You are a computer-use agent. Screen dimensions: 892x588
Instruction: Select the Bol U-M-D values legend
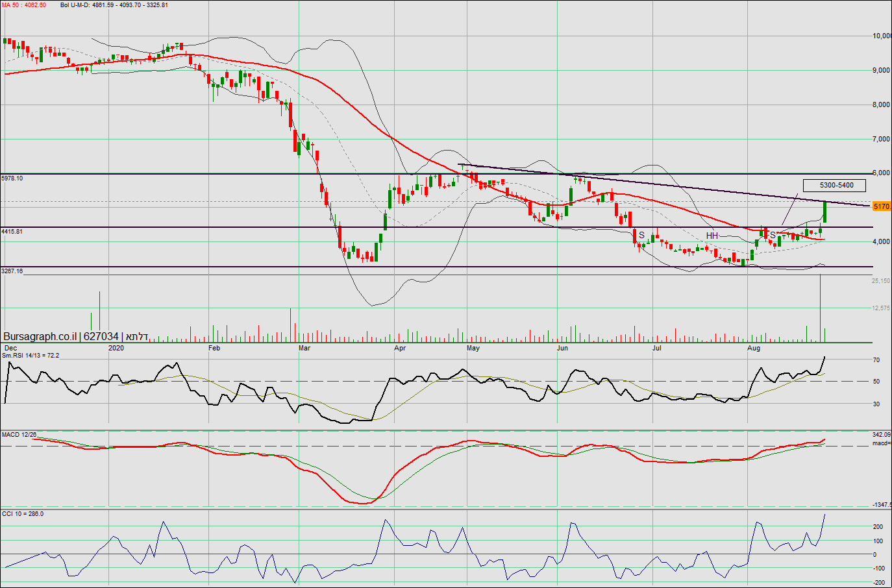coord(114,5)
